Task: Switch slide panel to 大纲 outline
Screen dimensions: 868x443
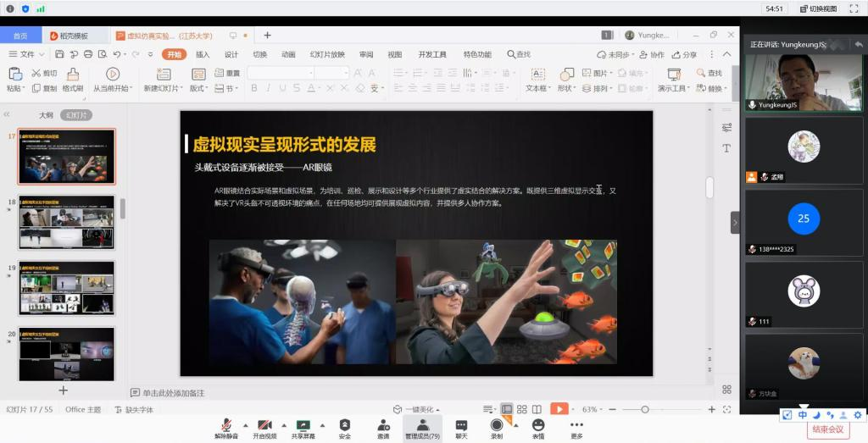Action: (46, 115)
